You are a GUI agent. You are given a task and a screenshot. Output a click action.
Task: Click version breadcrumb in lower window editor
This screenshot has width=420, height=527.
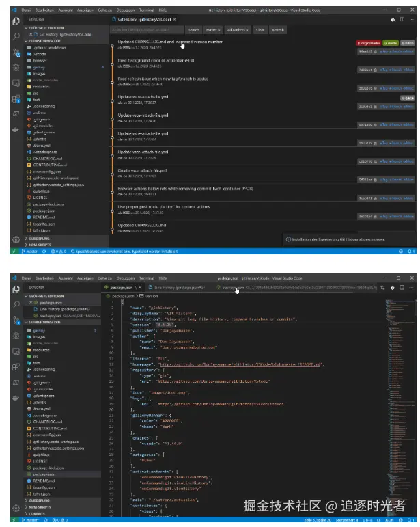pos(149,296)
